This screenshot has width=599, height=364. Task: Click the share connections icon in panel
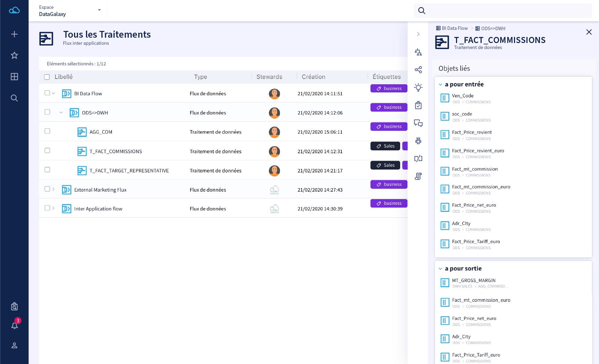418,70
